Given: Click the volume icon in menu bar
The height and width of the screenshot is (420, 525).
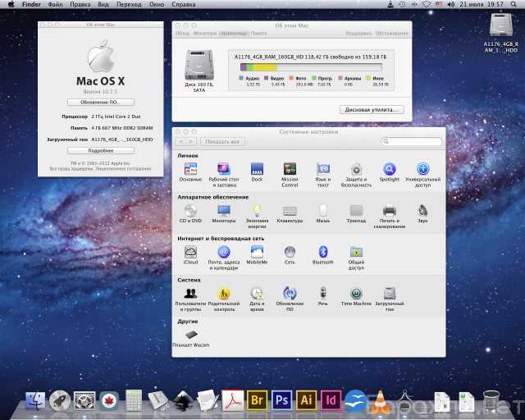Looking at the screenshot, I should click(451, 4).
